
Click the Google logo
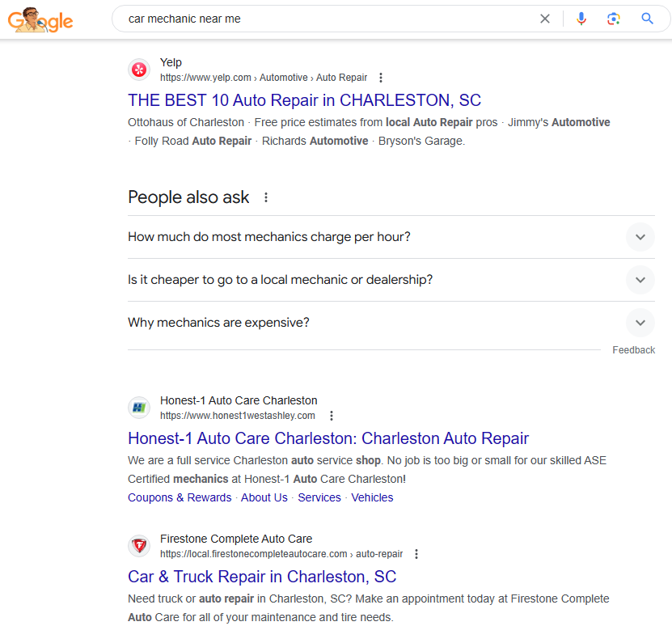[x=39, y=20]
